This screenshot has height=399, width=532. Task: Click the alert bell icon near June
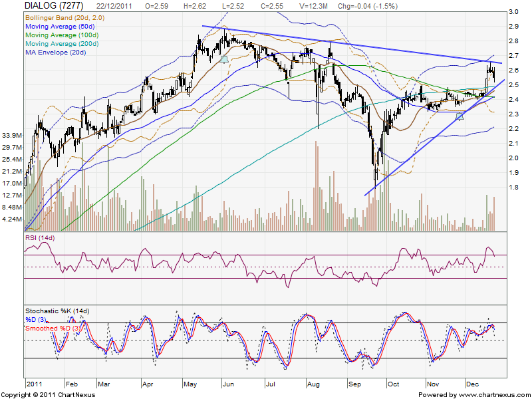tap(224, 60)
